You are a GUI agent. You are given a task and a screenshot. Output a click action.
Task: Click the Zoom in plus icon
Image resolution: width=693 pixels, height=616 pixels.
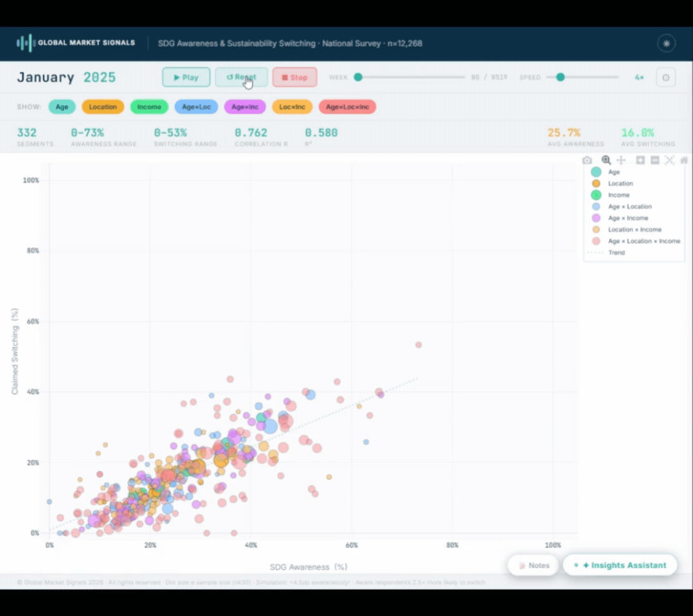tap(640, 160)
